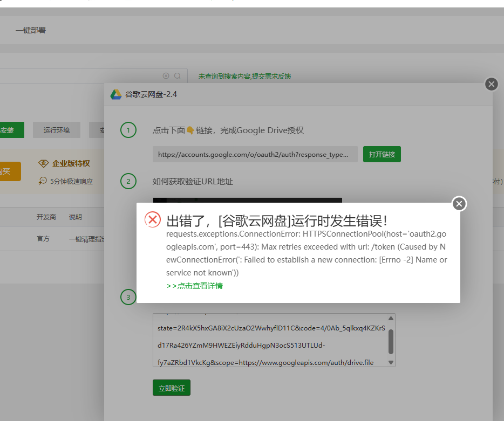This screenshot has width=504, height=421.
Task: Select the Google OAuth URL field
Action: coord(255,154)
